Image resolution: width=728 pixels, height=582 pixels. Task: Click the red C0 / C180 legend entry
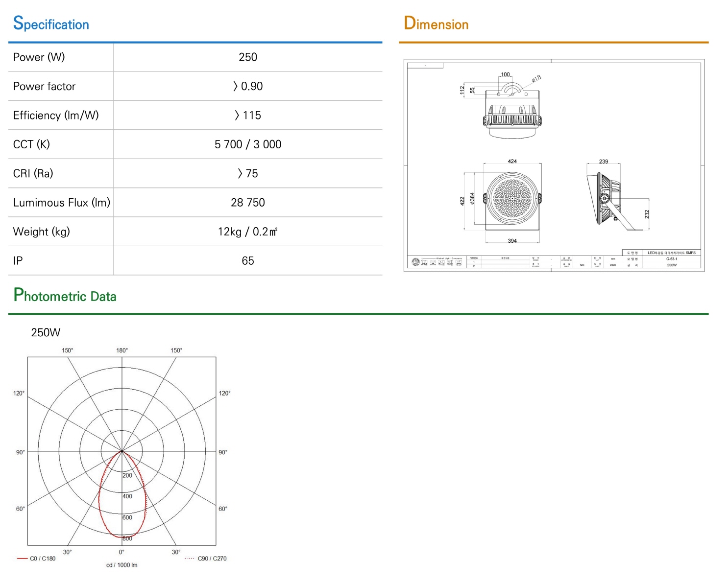(36, 559)
